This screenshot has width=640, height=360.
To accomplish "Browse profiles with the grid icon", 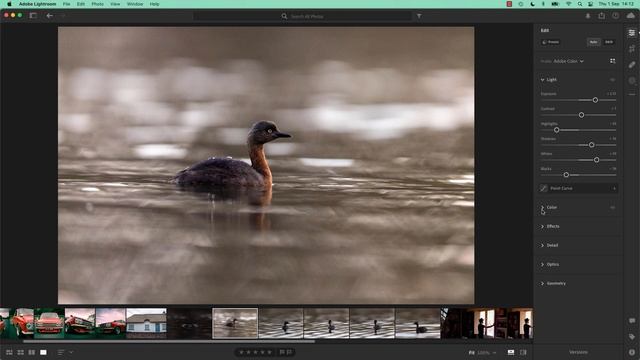I will point(613,61).
